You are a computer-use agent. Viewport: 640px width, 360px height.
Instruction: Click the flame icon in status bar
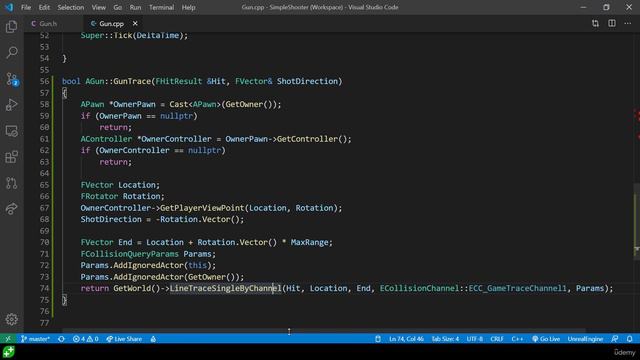[153, 339]
